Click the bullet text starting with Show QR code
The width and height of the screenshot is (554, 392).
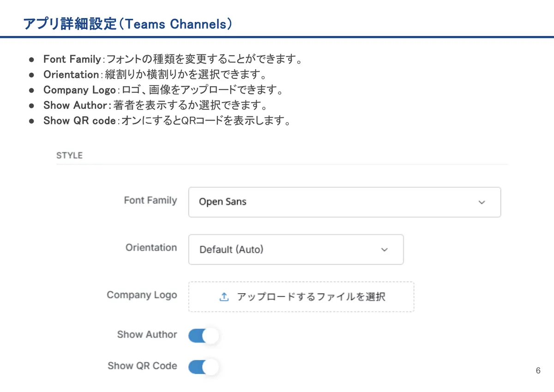point(167,121)
